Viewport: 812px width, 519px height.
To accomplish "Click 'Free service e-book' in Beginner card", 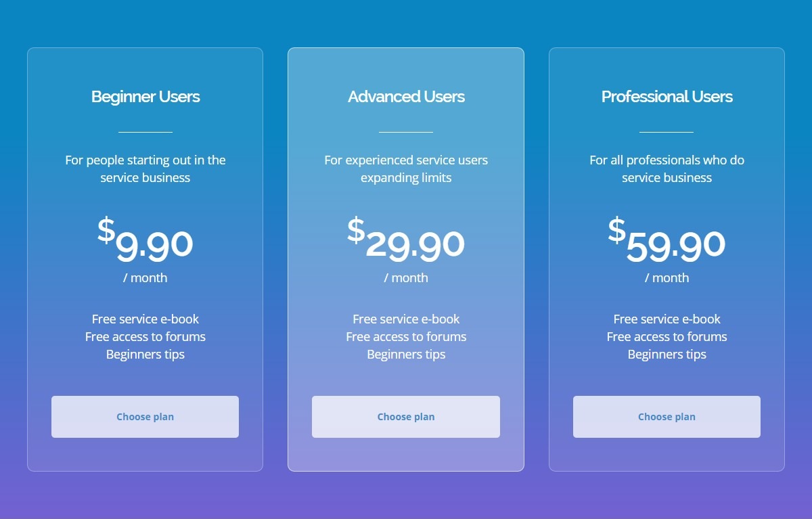I will 145,319.
